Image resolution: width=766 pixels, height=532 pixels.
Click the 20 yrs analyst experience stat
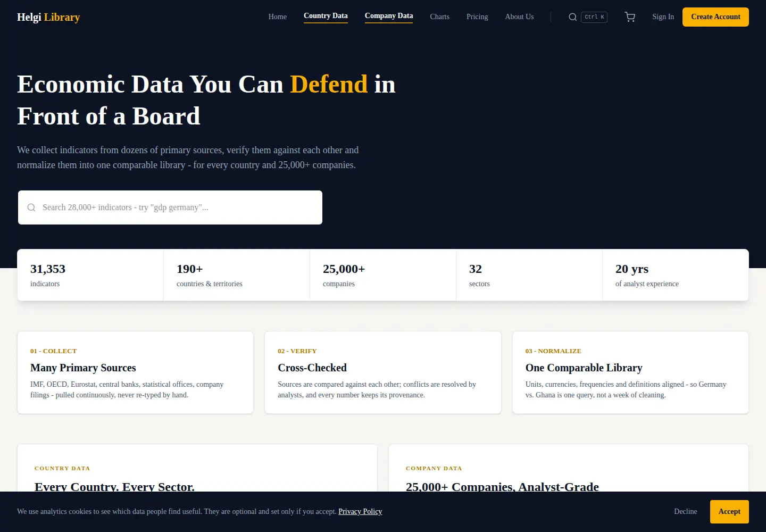(x=676, y=275)
